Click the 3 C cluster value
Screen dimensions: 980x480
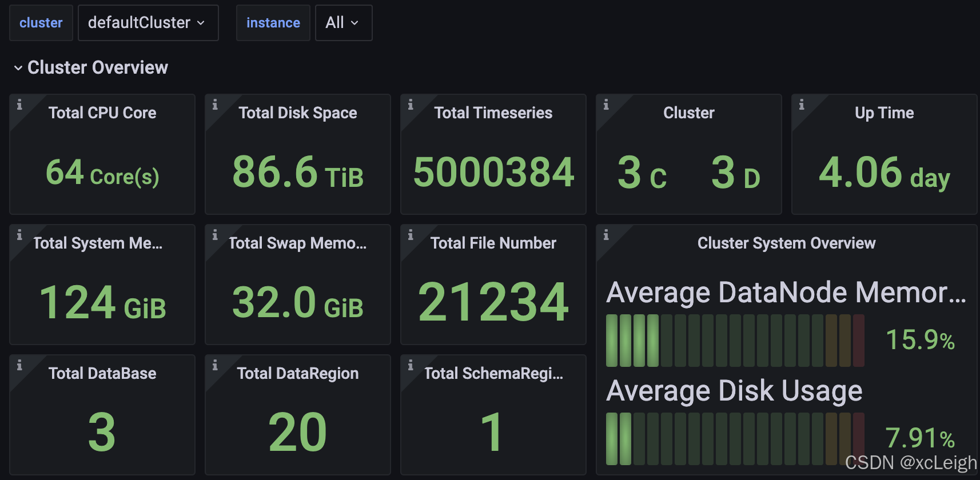(642, 172)
